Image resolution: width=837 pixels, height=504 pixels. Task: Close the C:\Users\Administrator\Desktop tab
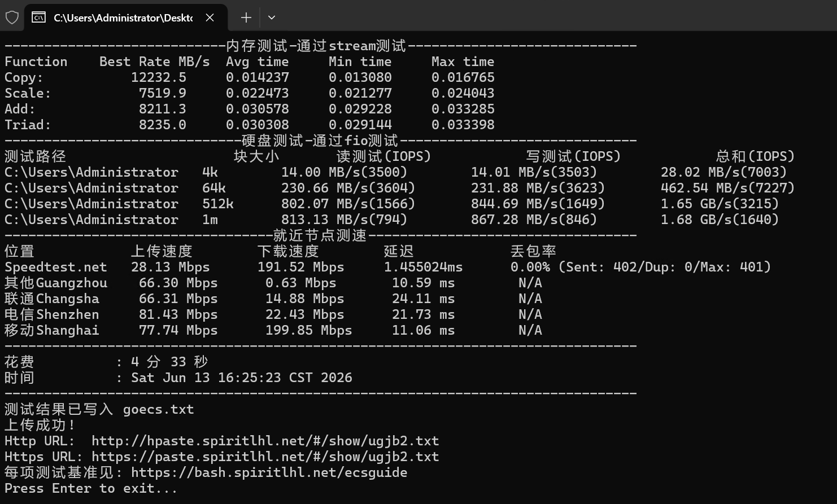pos(210,17)
